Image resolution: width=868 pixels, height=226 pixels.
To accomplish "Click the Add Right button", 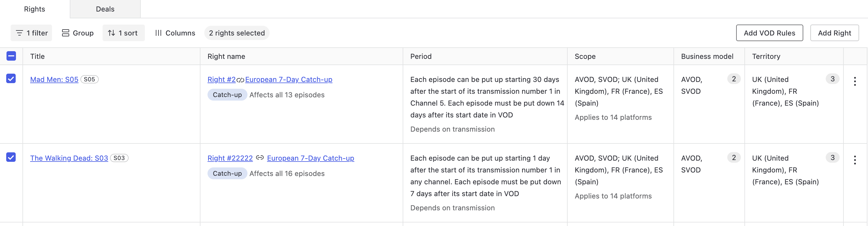I will click(x=834, y=33).
